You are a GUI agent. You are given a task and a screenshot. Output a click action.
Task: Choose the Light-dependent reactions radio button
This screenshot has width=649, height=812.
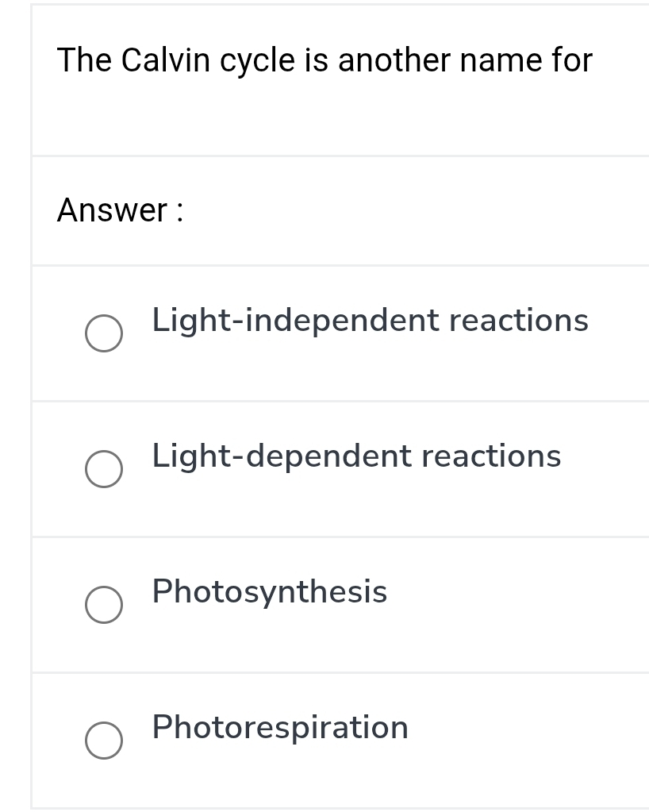point(104,470)
